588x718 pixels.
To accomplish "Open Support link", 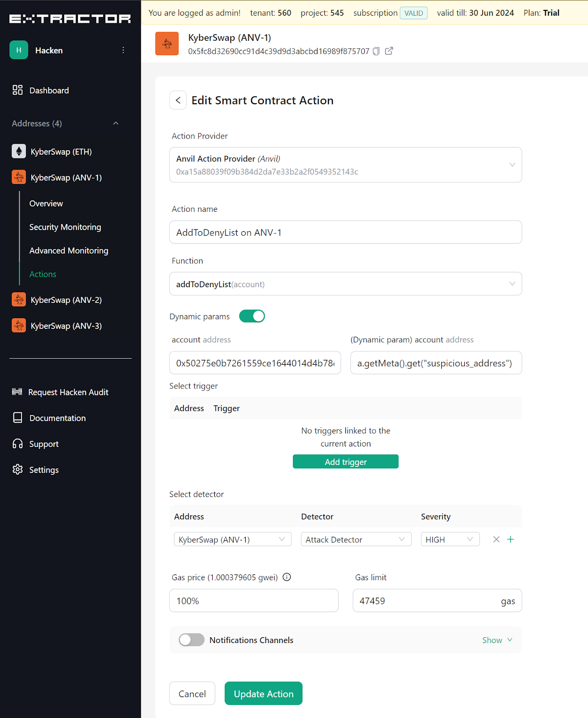I will [44, 444].
